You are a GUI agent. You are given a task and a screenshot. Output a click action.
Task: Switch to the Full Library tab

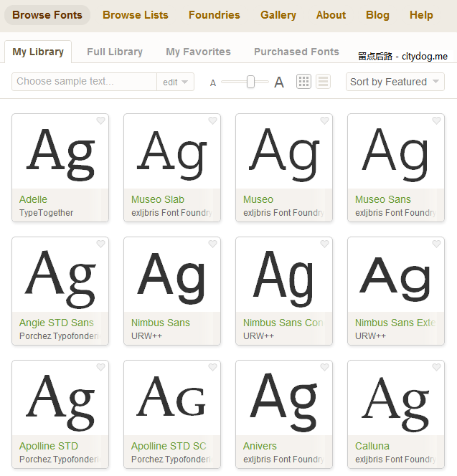[x=115, y=52]
